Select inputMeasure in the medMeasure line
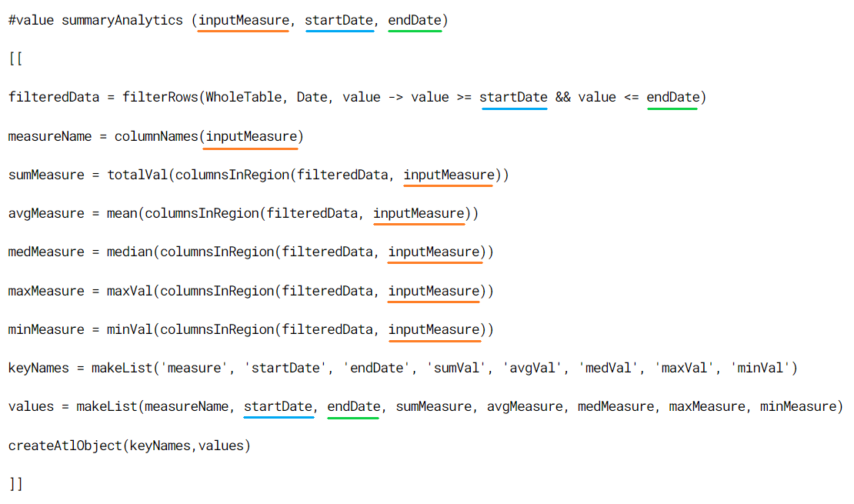854x504 pixels. click(435, 252)
